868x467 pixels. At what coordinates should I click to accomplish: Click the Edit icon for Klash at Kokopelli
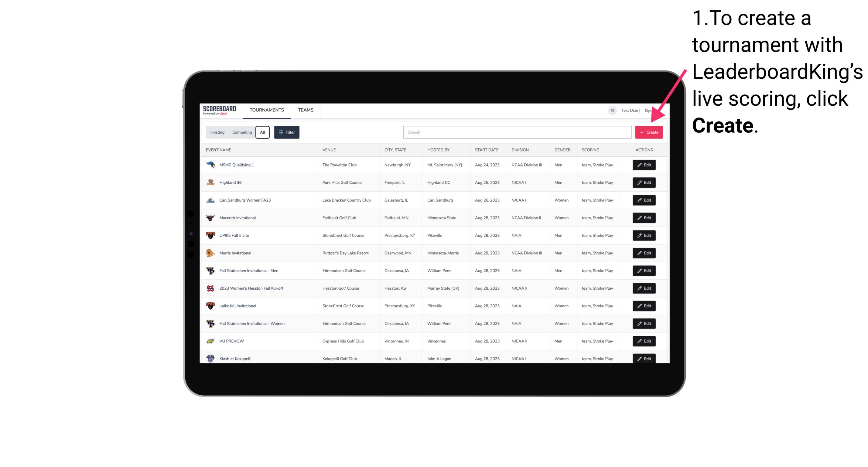click(x=644, y=358)
